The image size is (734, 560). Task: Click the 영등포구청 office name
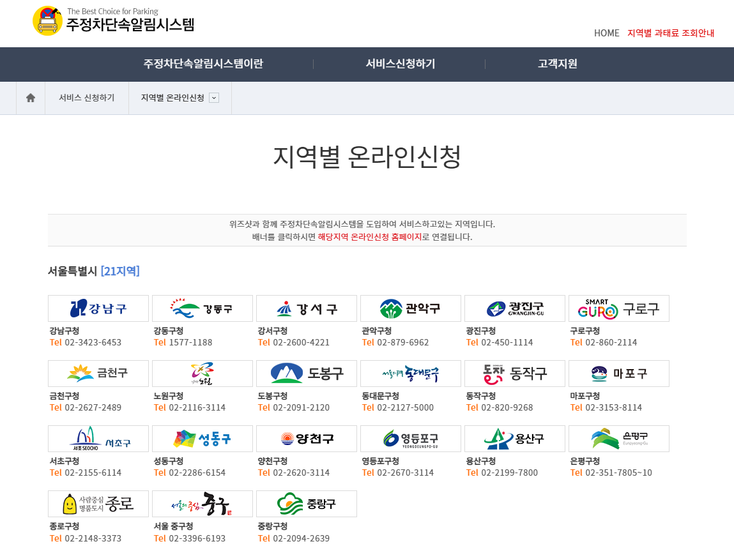click(x=381, y=461)
